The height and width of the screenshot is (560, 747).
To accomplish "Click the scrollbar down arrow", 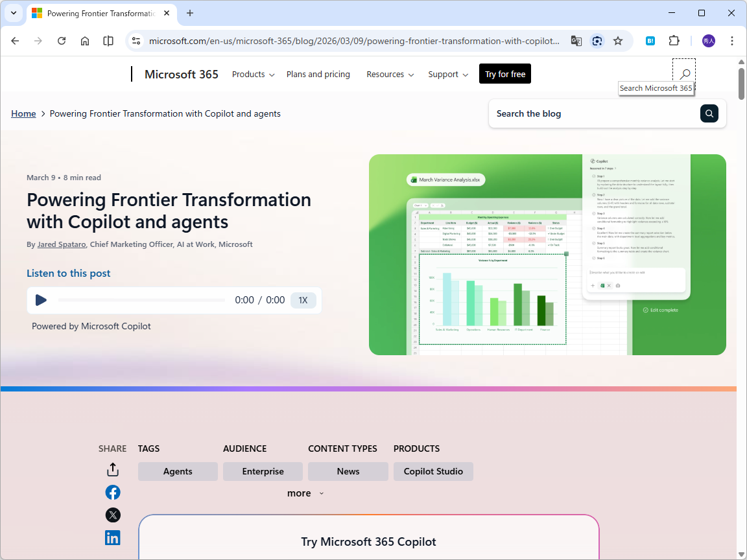I will coord(741,554).
